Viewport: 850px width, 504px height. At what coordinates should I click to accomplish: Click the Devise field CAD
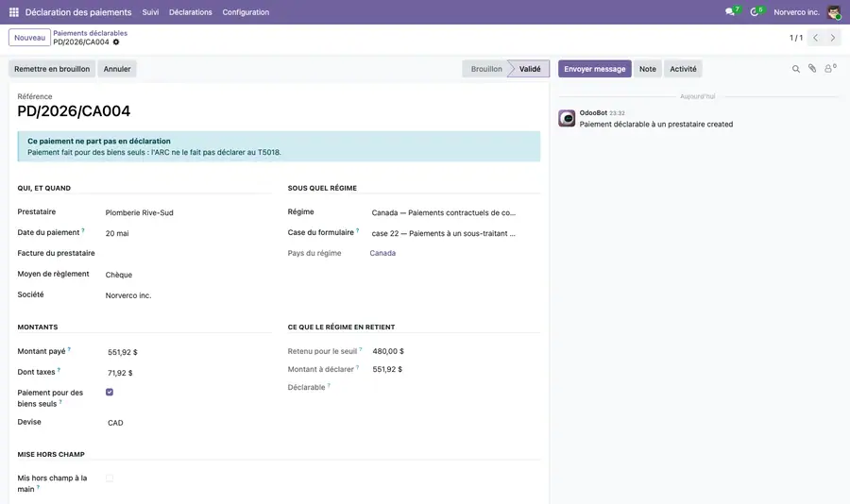(115, 423)
